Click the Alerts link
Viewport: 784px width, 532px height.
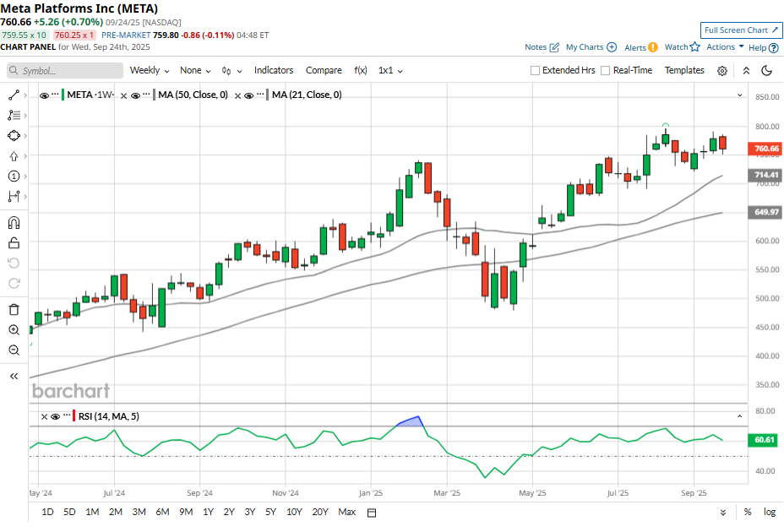(641, 47)
